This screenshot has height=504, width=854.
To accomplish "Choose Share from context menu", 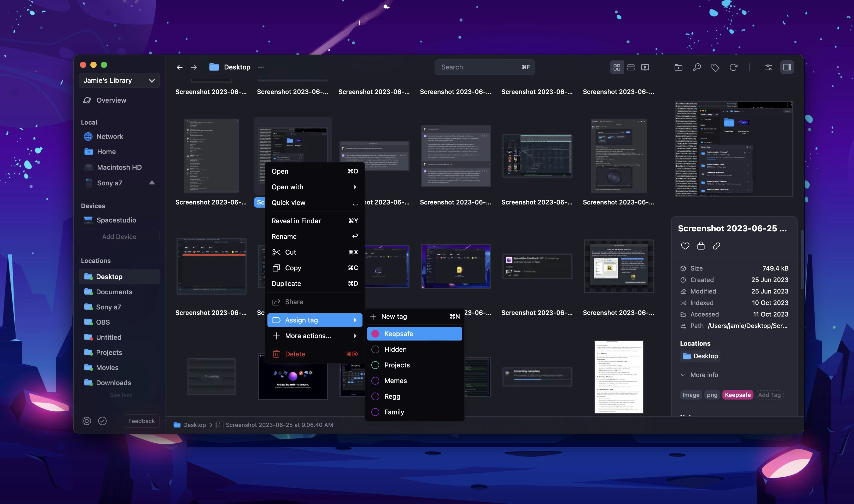I will click(x=314, y=302).
